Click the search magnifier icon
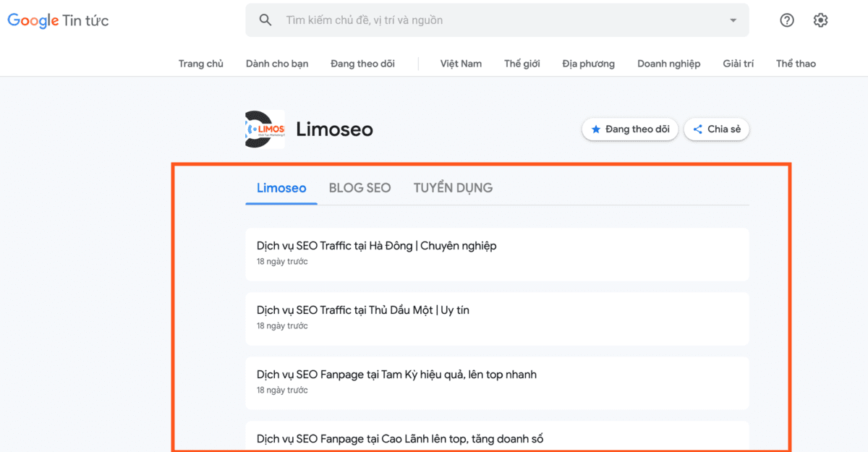This screenshot has height=452, width=868. click(x=265, y=20)
